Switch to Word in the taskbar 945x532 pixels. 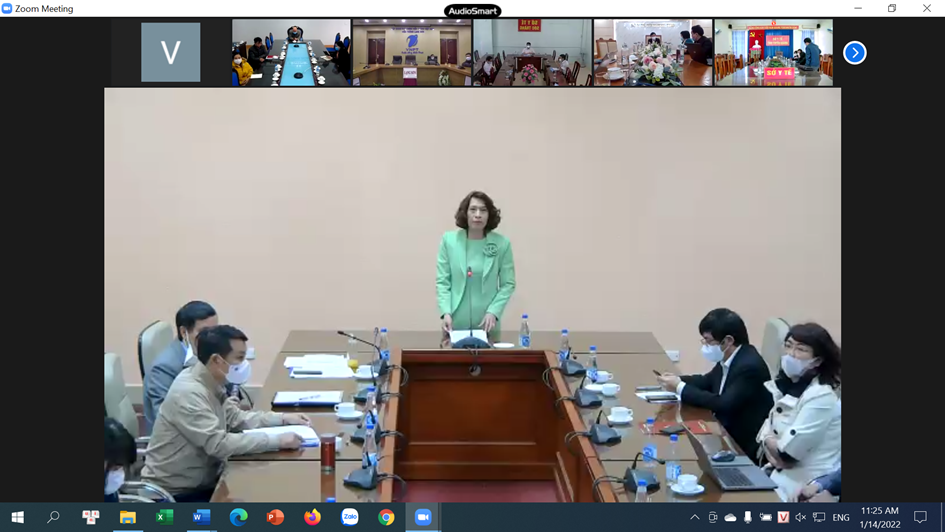[201, 517]
